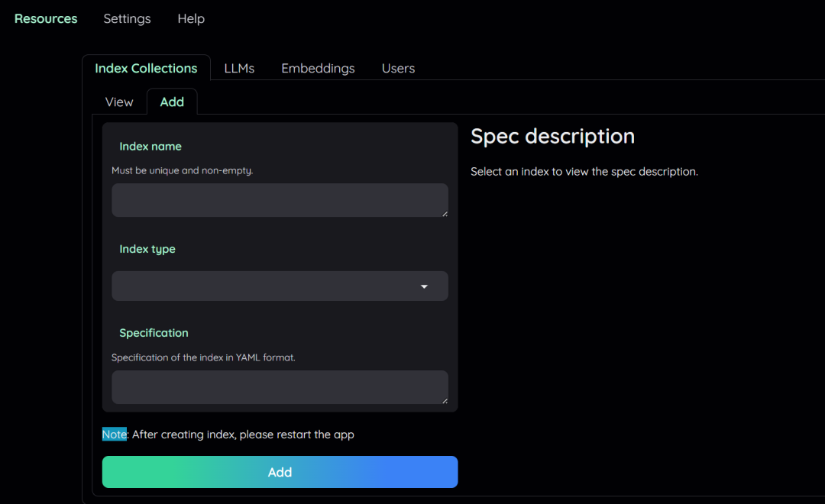This screenshot has width=825, height=504.
Task: Select the Index Collections tab
Action: [146, 69]
